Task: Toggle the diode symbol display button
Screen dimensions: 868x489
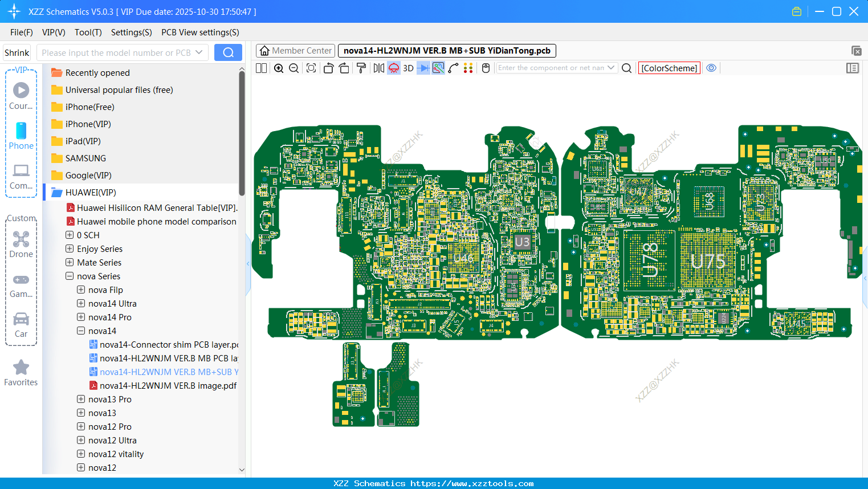Action: (x=423, y=68)
